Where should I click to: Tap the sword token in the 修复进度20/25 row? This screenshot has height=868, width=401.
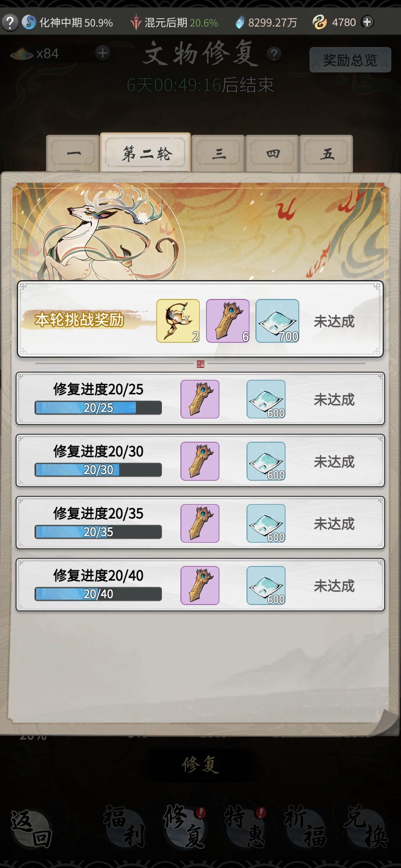pyautogui.click(x=200, y=399)
